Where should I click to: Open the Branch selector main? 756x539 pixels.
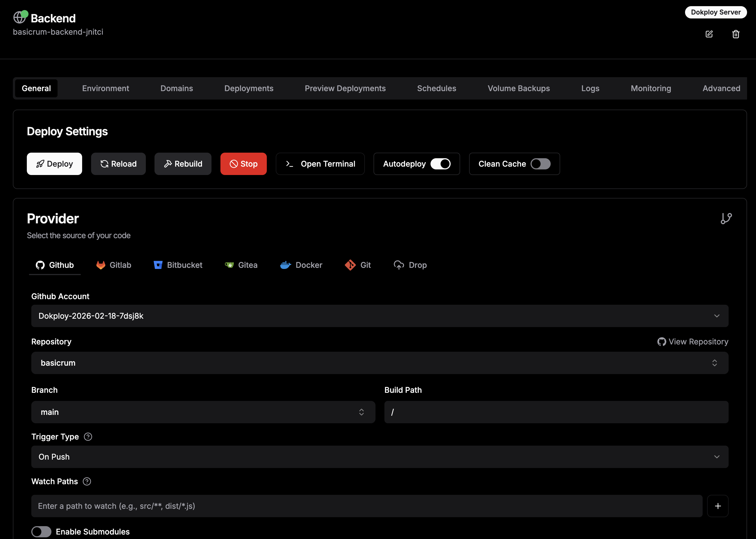pyautogui.click(x=203, y=412)
